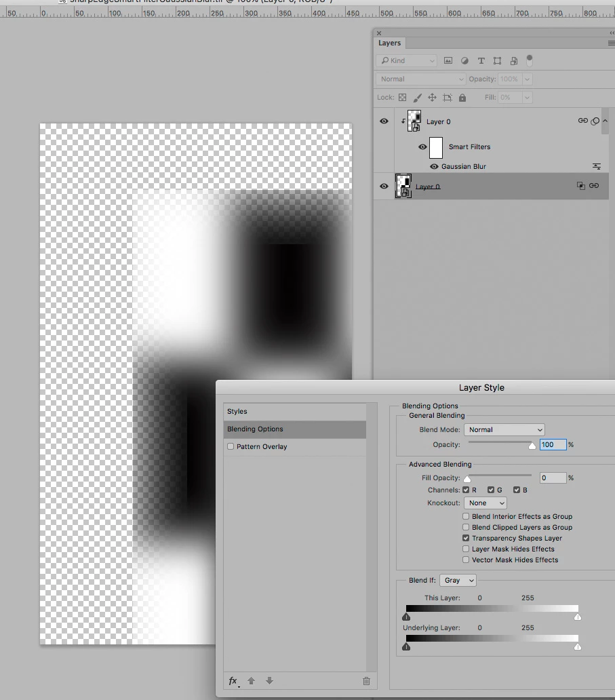The width and height of the screenshot is (615, 700).
Task: Click the Underlying Layer black point slider
Action: point(406,647)
